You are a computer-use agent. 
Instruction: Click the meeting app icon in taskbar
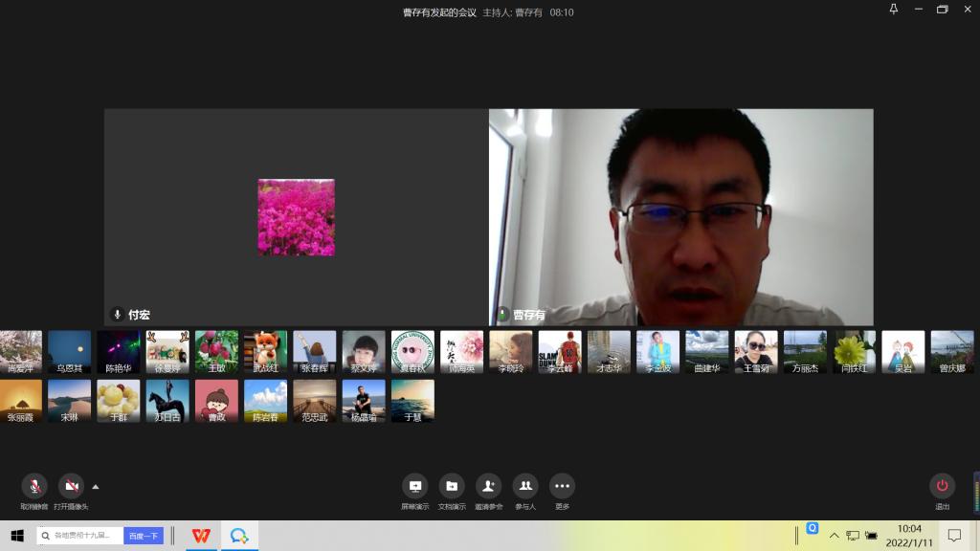(239, 536)
